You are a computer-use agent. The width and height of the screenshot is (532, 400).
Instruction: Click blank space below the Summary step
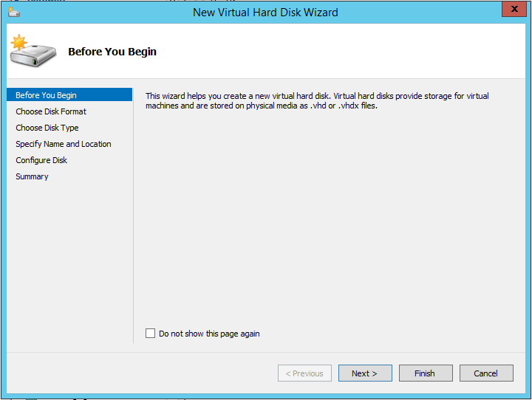tap(69, 258)
